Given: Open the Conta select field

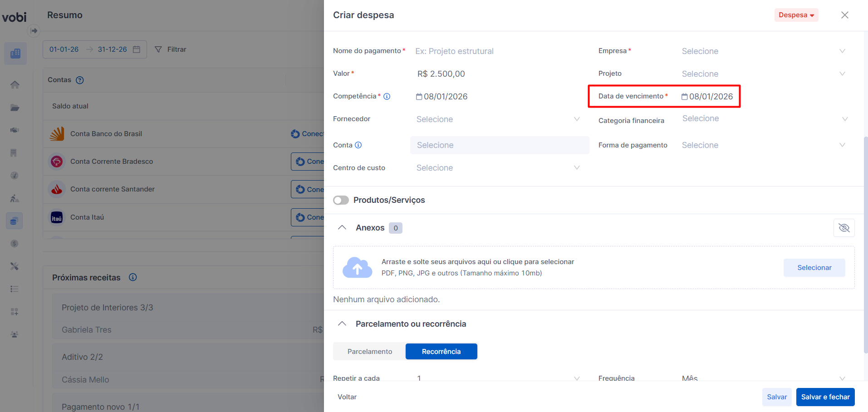Looking at the screenshot, I should click(x=500, y=145).
